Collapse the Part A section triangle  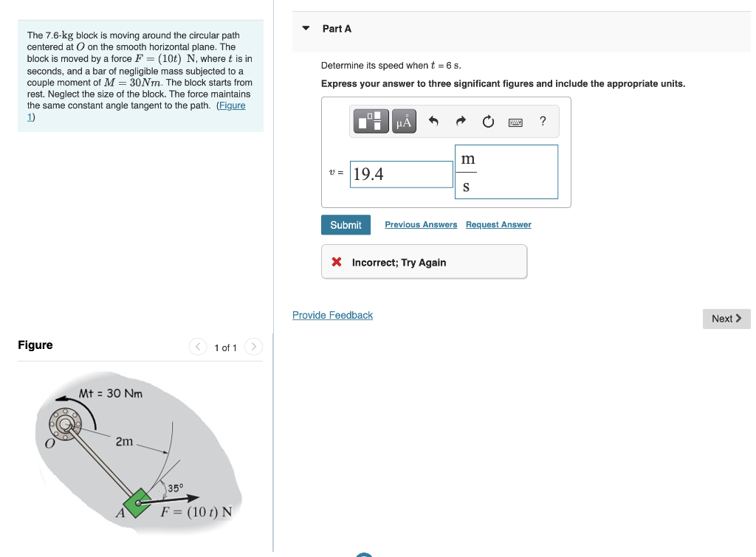point(305,28)
